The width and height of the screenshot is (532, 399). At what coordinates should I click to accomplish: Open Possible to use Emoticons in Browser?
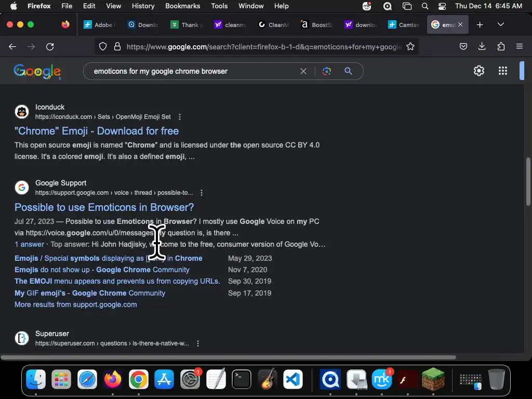coord(104,207)
